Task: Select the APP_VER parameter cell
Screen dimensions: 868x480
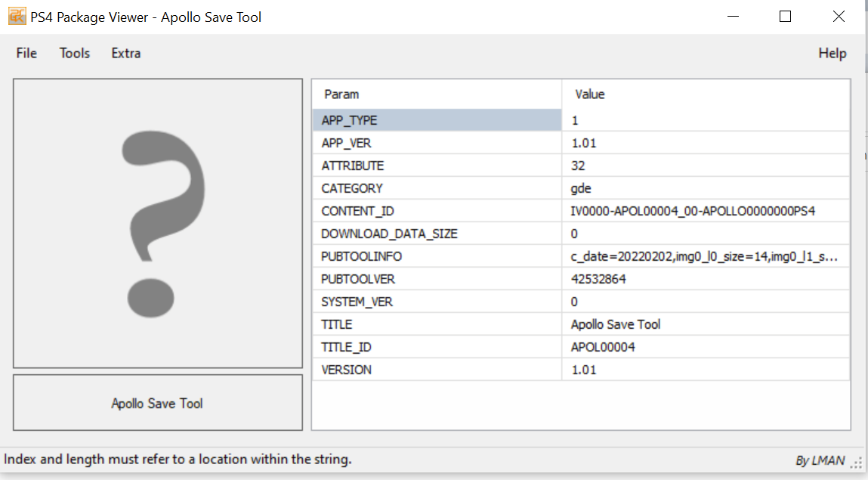Action: [437, 143]
